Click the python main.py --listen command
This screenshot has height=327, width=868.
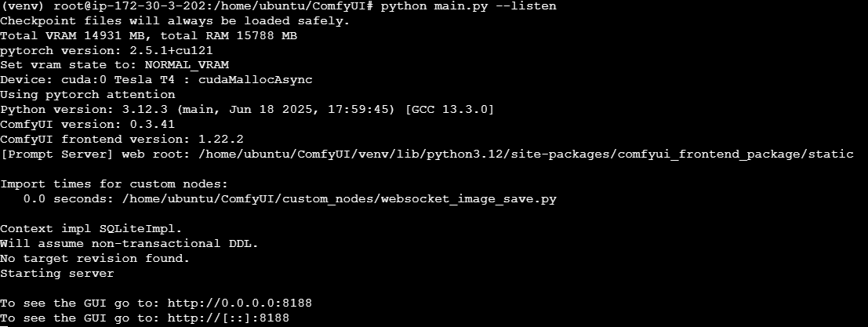(x=469, y=6)
